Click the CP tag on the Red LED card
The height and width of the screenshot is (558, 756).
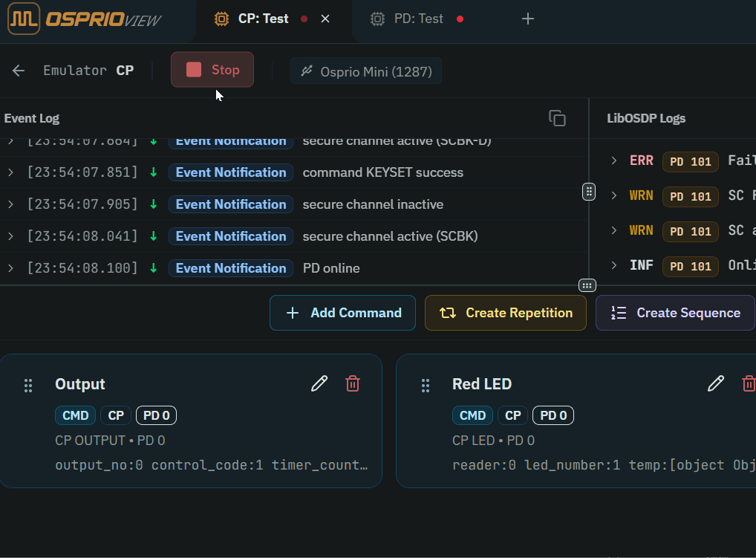[513, 415]
